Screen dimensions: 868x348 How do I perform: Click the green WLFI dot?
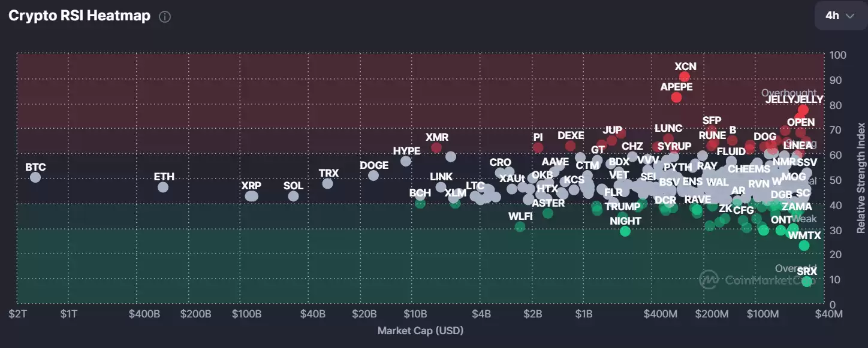click(520, 227)
